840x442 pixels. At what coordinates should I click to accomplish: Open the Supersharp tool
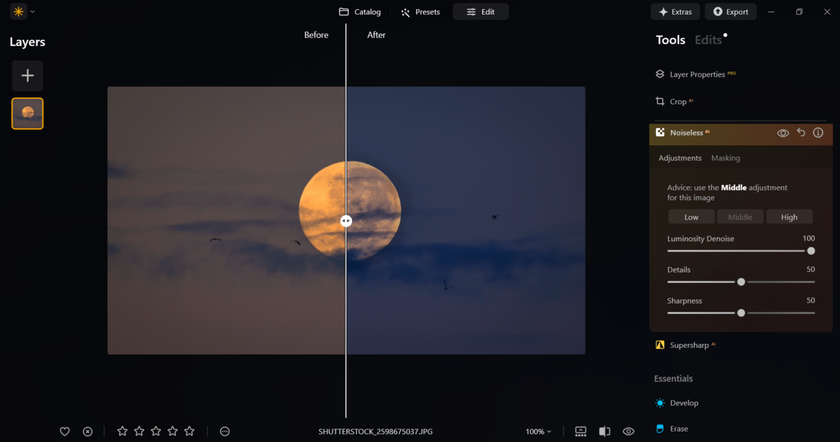(685, 345)
